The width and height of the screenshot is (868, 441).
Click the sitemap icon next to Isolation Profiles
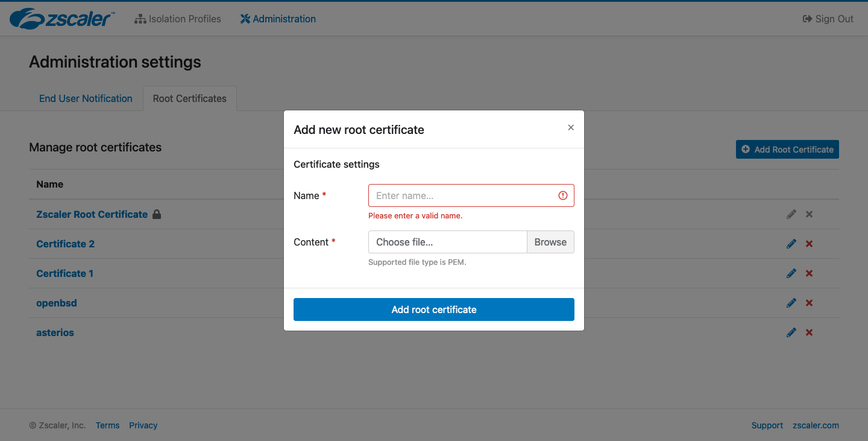coord(140,19)
